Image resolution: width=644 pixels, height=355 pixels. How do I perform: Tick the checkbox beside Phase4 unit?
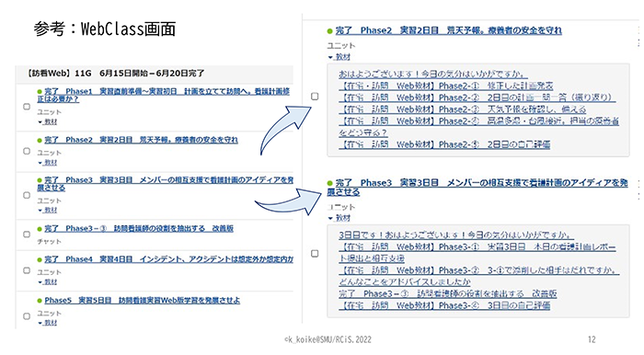click(x=27, y=270)
